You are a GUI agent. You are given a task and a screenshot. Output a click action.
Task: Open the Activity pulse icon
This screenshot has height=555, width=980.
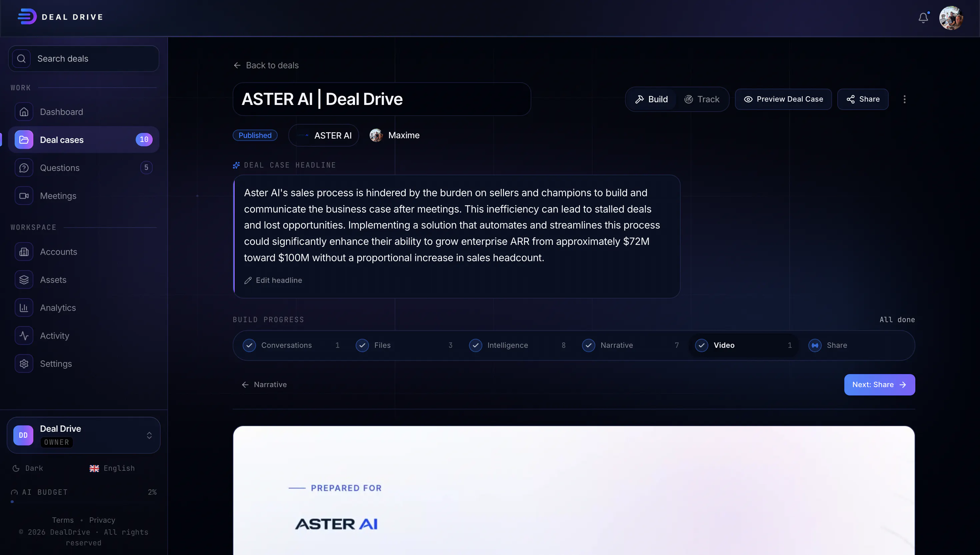[x=24, y=335]
